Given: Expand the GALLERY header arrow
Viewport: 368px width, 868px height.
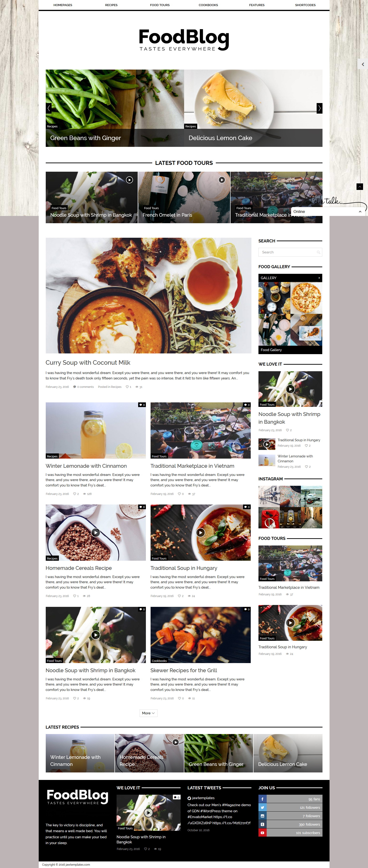Looking at the screenshot, I should point(319,278).
